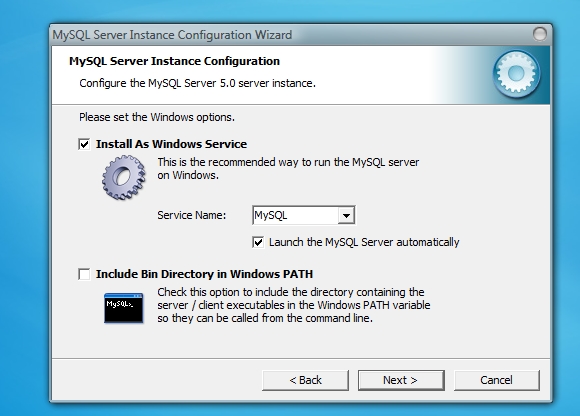Click the MySQL command prompt icon

click(x=124, y=308)
